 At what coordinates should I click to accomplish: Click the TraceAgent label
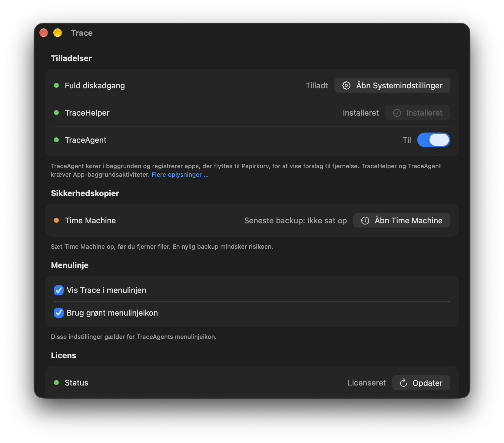click(x=86, y=140)
